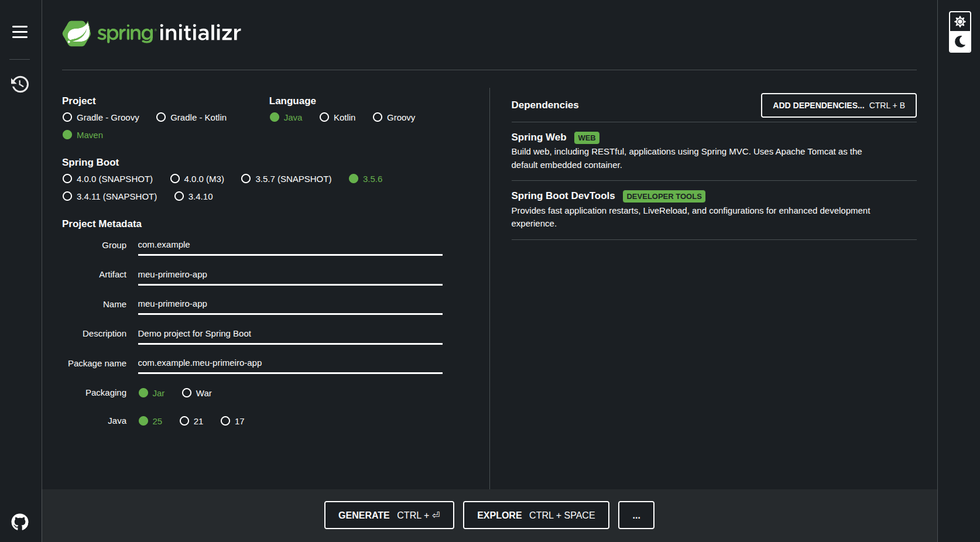Edit the project Description field
This screenshot has width=980, height=542.
pyautogui.click(x=290, y=334)
